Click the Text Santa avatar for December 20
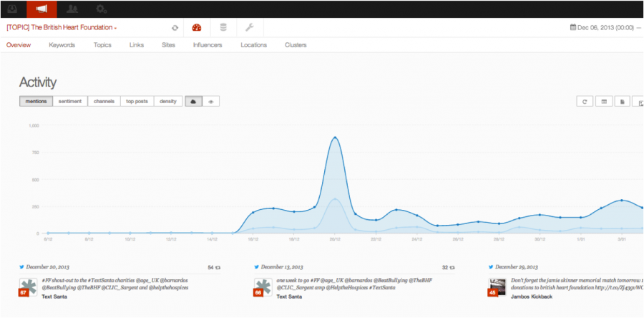 coord(28,286)
